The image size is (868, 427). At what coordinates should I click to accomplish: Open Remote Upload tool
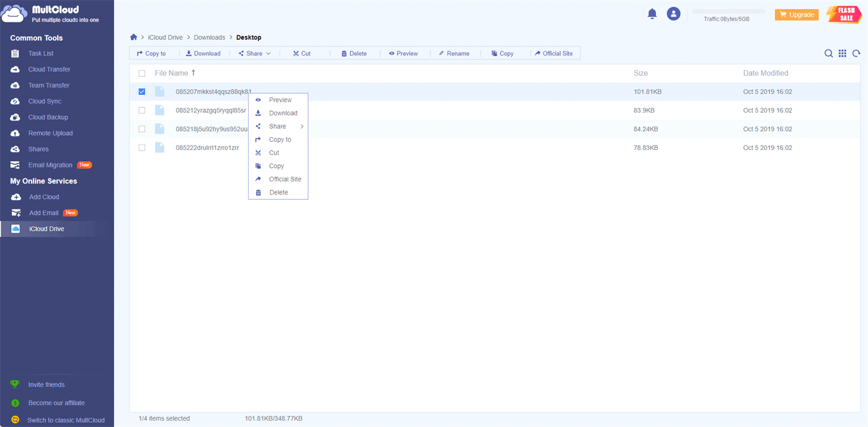click(x=50, y=133)
